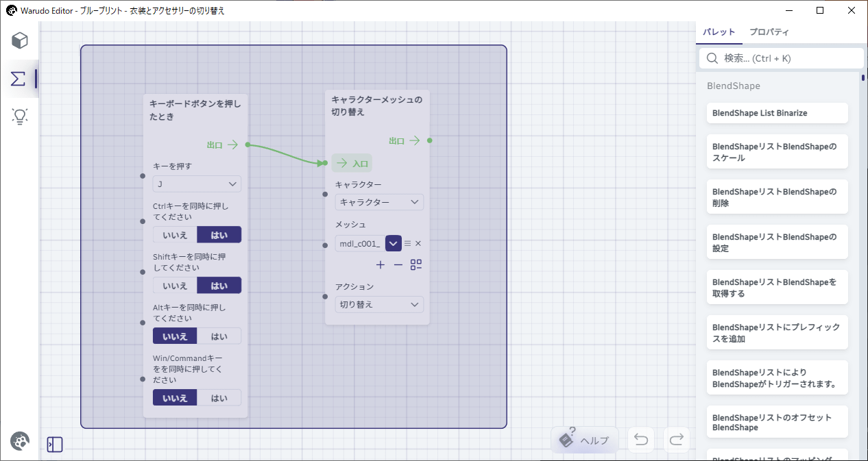Image resolution: width=868 pixels, height=461 pixels.
Task: Open the キャラクター dropdown
Action: click(x=379, y=202)
